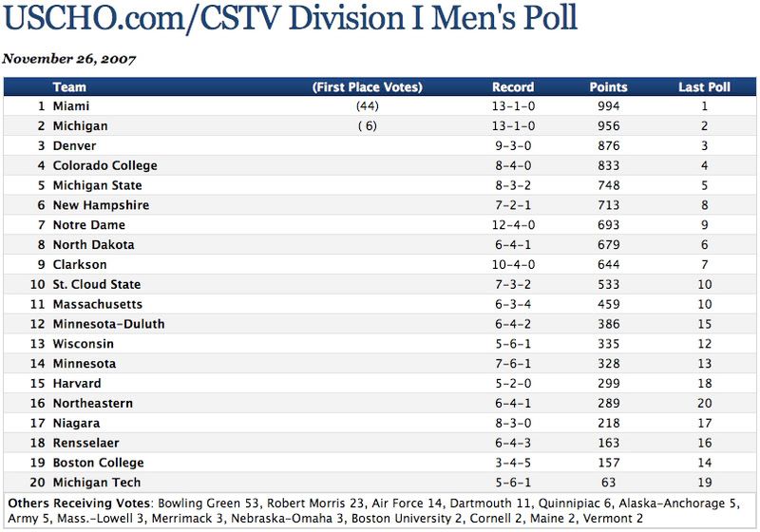
Task: Click the Notre Dame team name
Action: [x=88, y=225]
